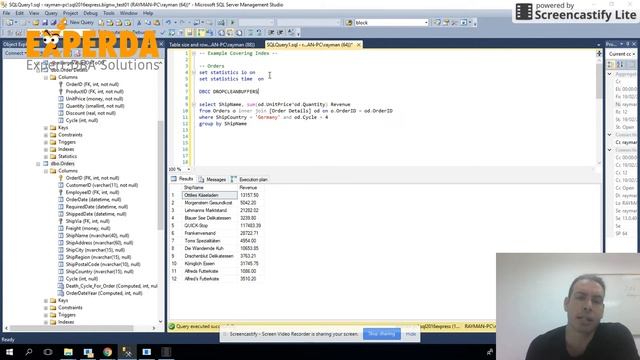Click the Parse checkmark icon in SQL toolbar
This screenshot has height=360, width=640.
point(163,32)
